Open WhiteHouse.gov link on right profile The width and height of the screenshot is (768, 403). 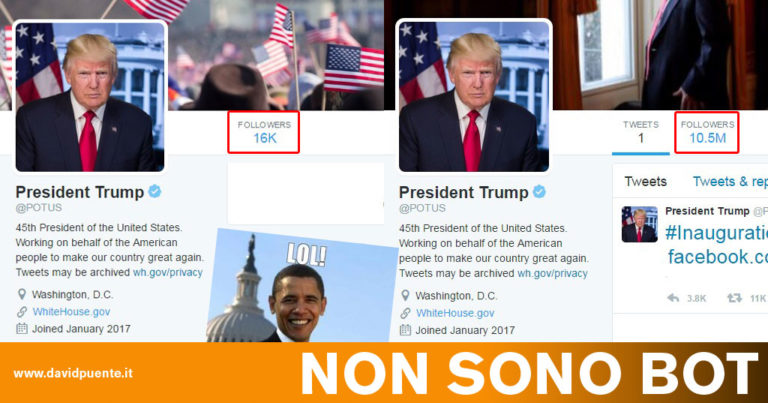[x=455, y=313]
